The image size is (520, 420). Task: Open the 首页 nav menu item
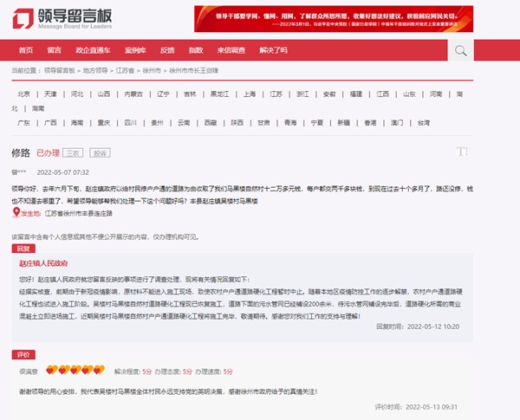[26, 51]
